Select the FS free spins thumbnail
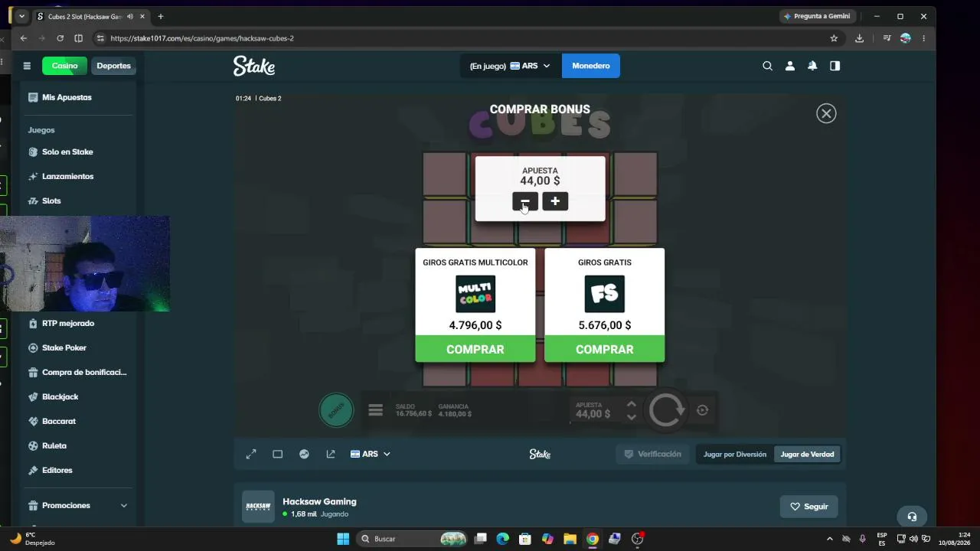The width and height of the screenshot is (980, 551). [605, 294]
